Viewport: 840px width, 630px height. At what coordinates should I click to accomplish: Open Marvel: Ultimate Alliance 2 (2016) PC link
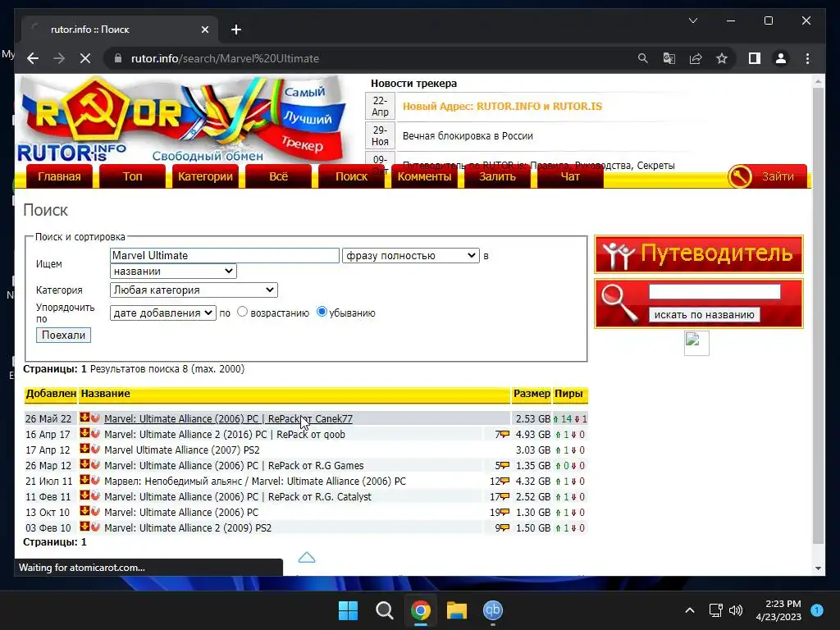click(225, 435)
